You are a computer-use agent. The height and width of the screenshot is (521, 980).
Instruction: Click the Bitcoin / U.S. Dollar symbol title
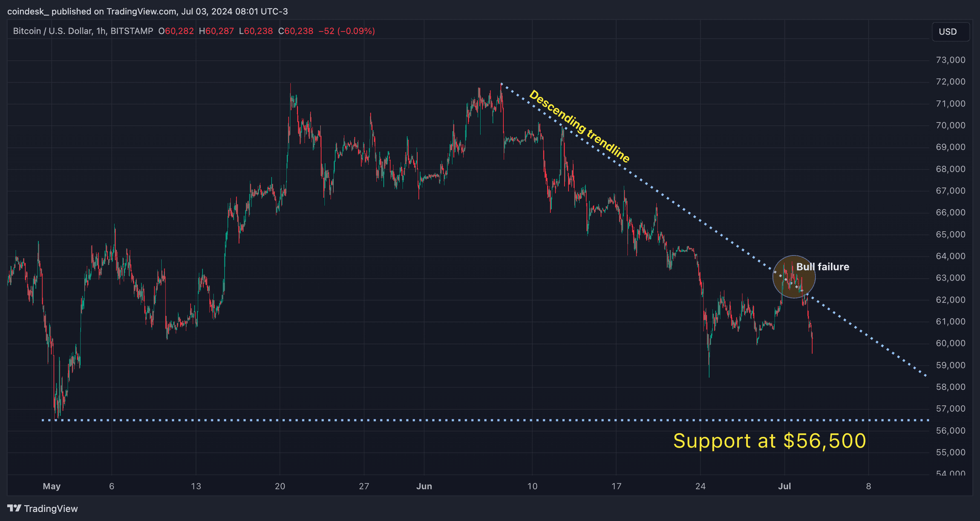point(83,31)
